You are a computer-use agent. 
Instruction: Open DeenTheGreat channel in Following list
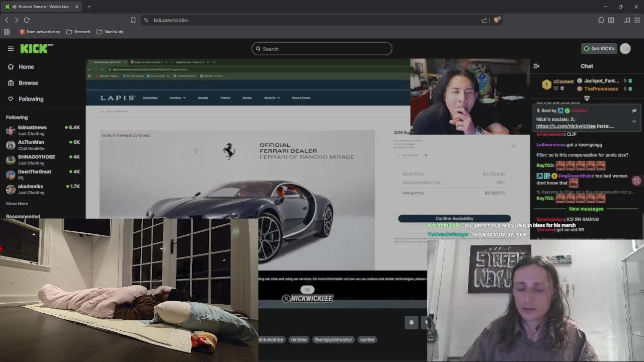[43, 174]
